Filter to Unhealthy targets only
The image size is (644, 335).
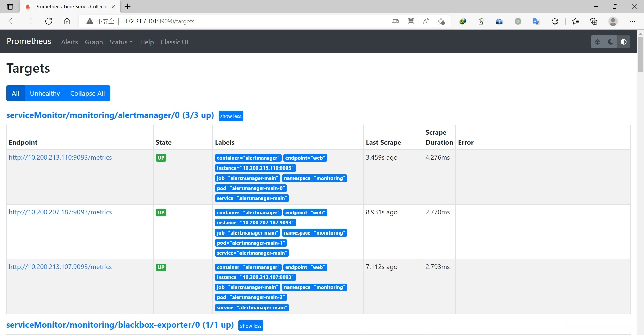pos(45,93)
